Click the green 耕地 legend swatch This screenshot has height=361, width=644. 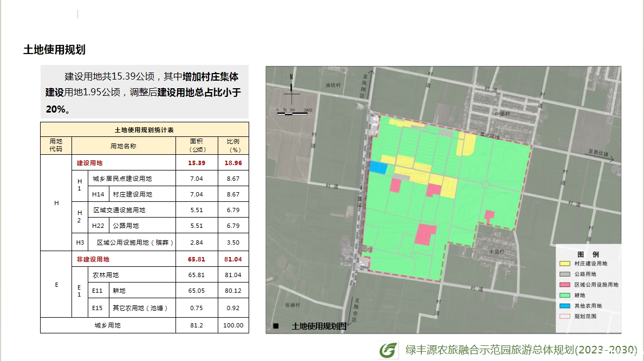(x=565, y=296)
